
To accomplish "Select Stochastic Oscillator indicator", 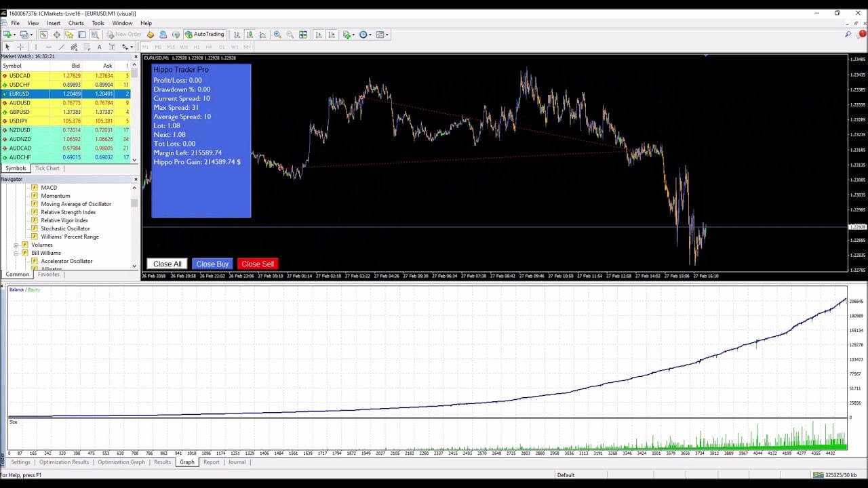I will 65,228.
